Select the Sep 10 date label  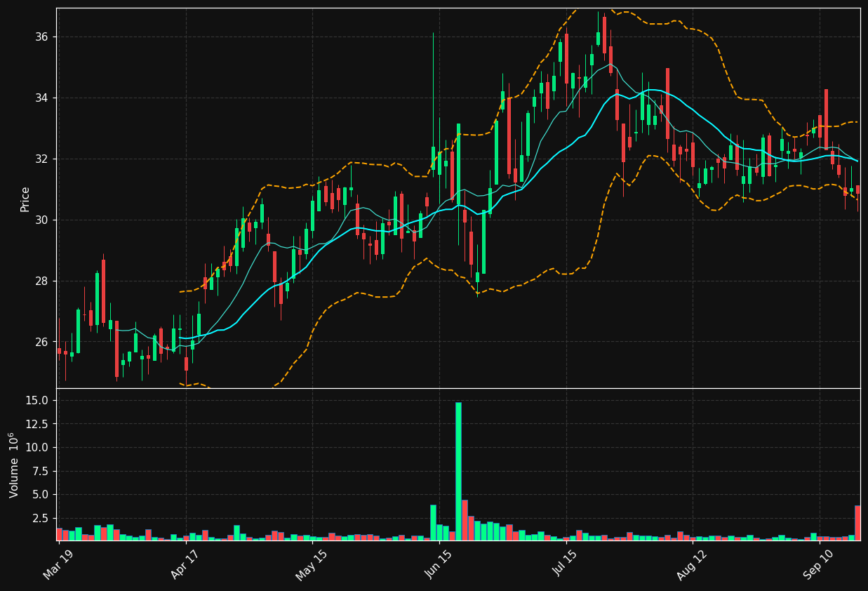(817, 564)
